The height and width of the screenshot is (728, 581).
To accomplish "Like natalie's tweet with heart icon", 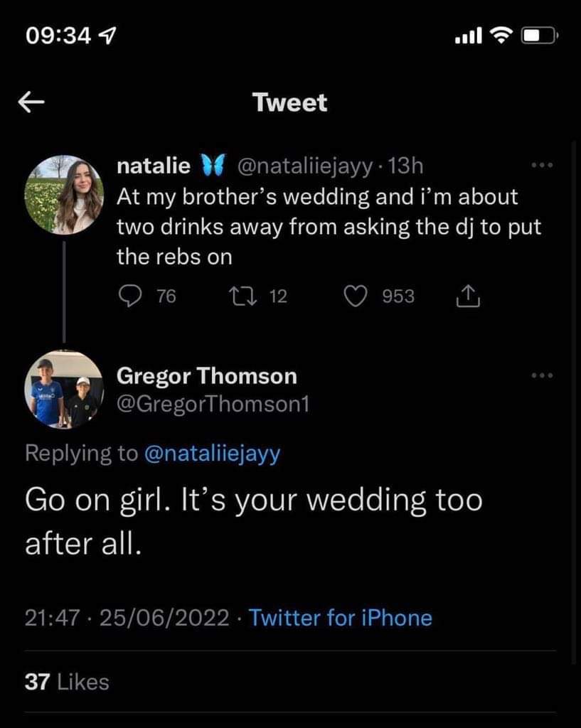I will point(356,296).
